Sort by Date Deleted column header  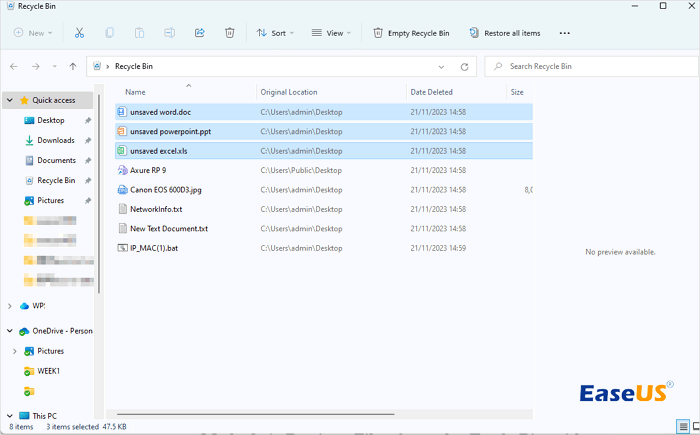pos(432,92)
